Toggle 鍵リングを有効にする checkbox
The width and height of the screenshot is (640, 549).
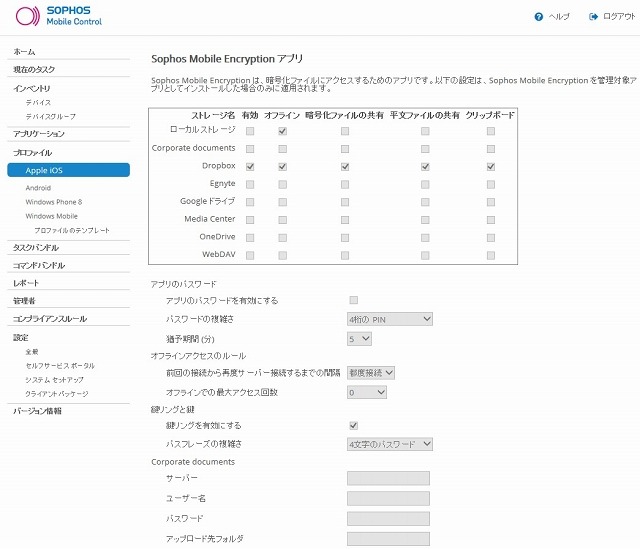click(354, 425)
